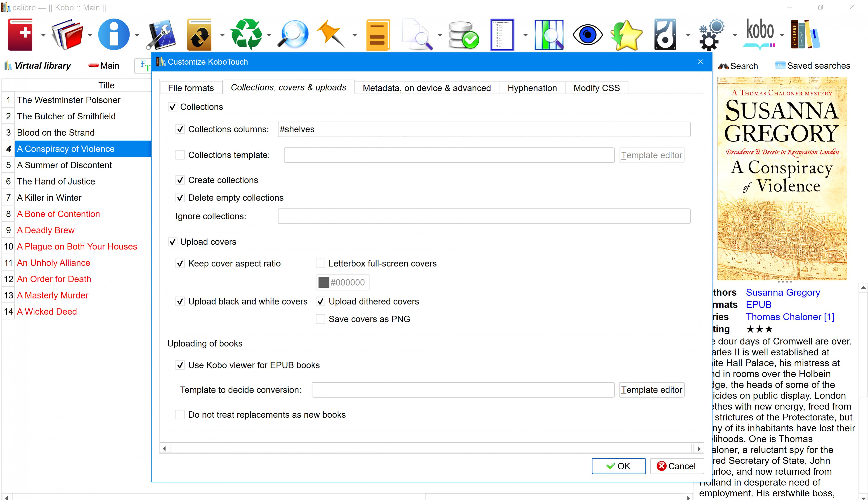Click the Convert books icon
Screen dimensions: 868x500
pos(199,35)
